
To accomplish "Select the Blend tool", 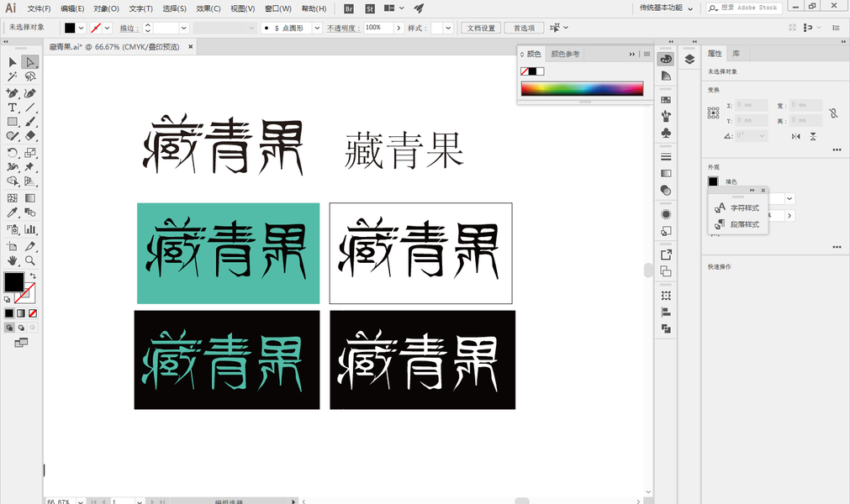I will click(29, 213).
